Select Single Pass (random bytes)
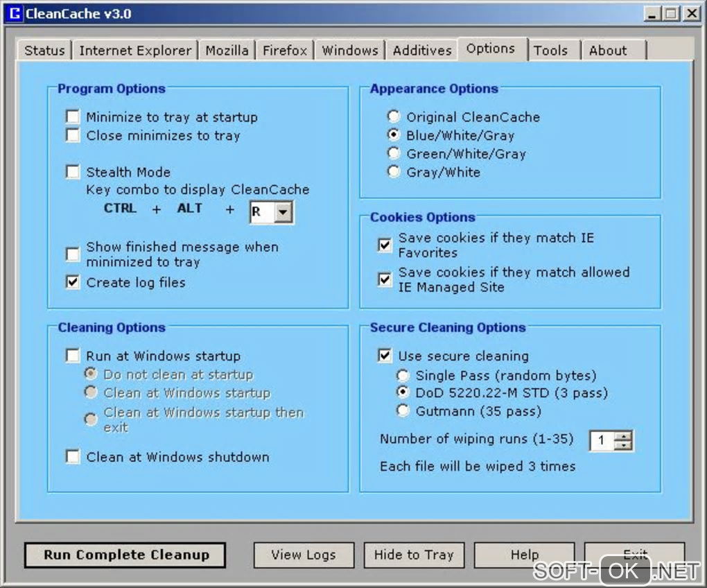Viewport: 707px width, 588px height. [403, 375]
